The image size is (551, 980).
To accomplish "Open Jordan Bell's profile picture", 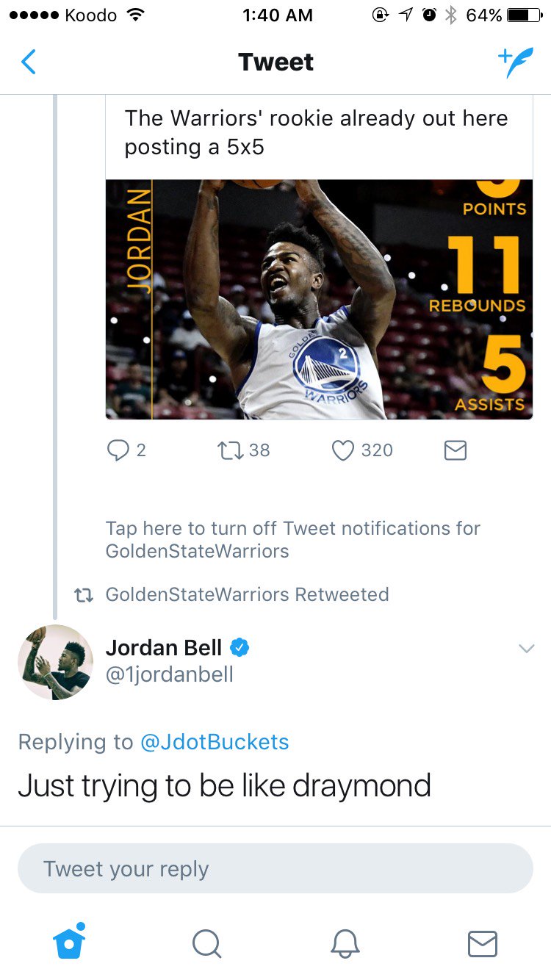I will click(56, 662).
